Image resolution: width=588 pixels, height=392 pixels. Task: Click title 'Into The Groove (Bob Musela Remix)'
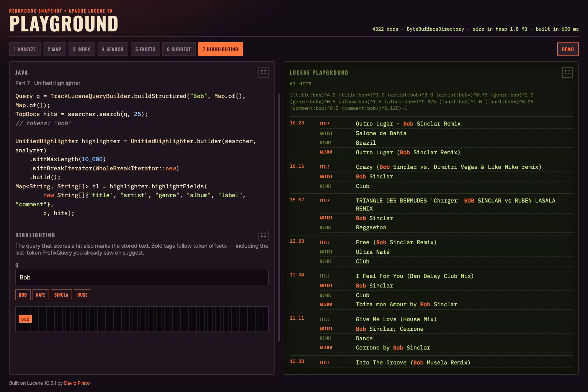(413, 363)
